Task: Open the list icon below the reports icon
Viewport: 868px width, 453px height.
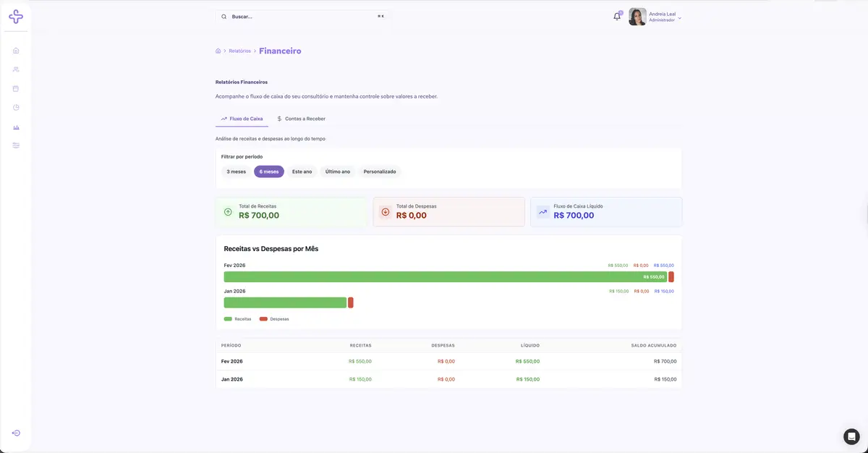Action: pyautogui.click(x=15, y=145)
